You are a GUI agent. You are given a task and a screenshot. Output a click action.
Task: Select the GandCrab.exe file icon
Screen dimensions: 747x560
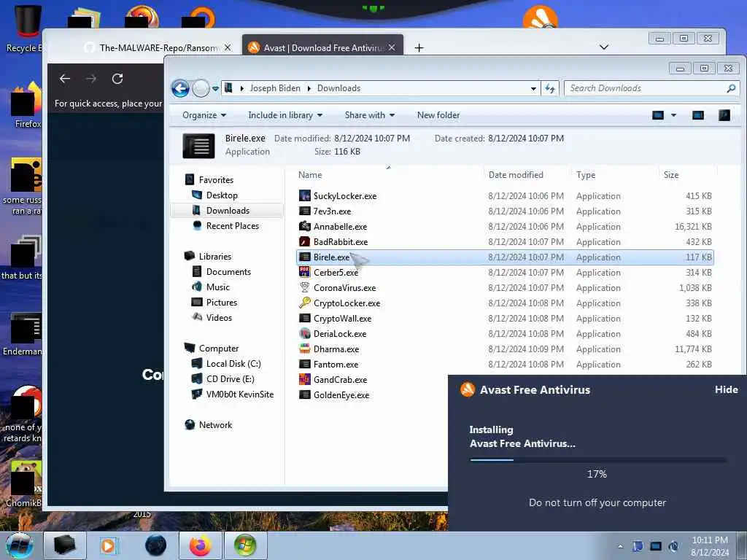(304, 379)
